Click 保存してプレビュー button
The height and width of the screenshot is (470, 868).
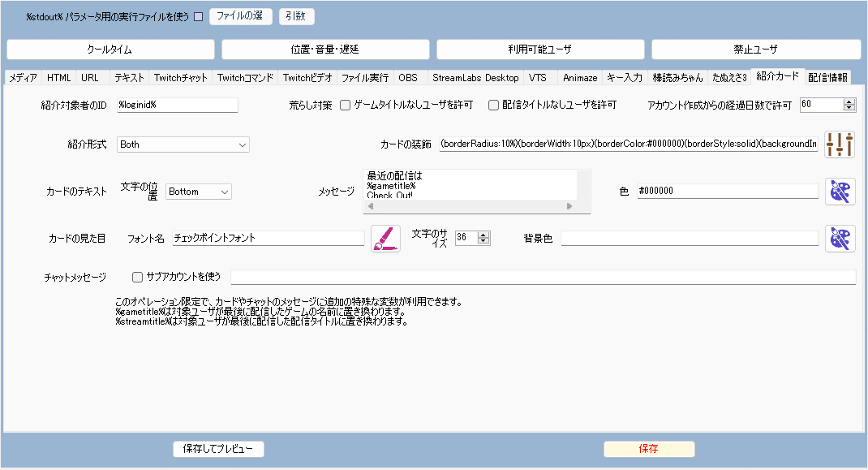[x=218, y=449]
